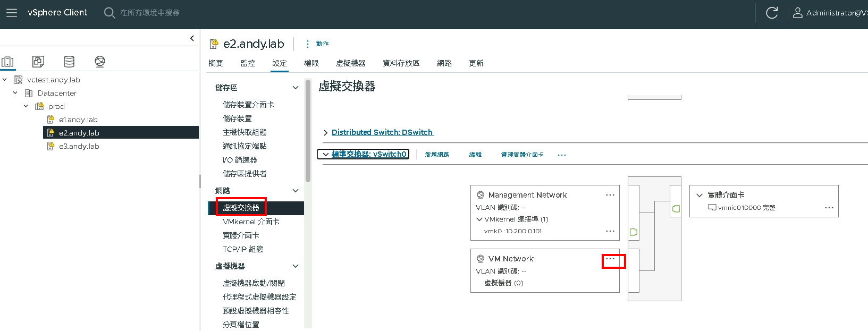The width and height of the screenshot is (868, 331).
Task: Open the 權限 tab
Action: [311, 63]
